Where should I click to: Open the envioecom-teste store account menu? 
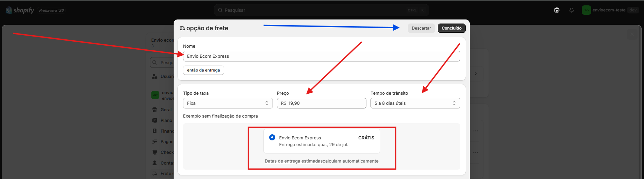pos(610,10)
